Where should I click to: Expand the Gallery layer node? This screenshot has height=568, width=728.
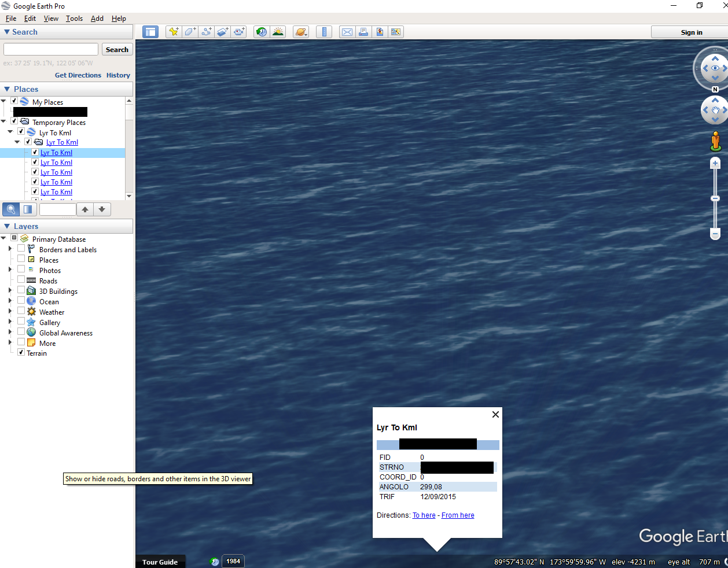10,322
